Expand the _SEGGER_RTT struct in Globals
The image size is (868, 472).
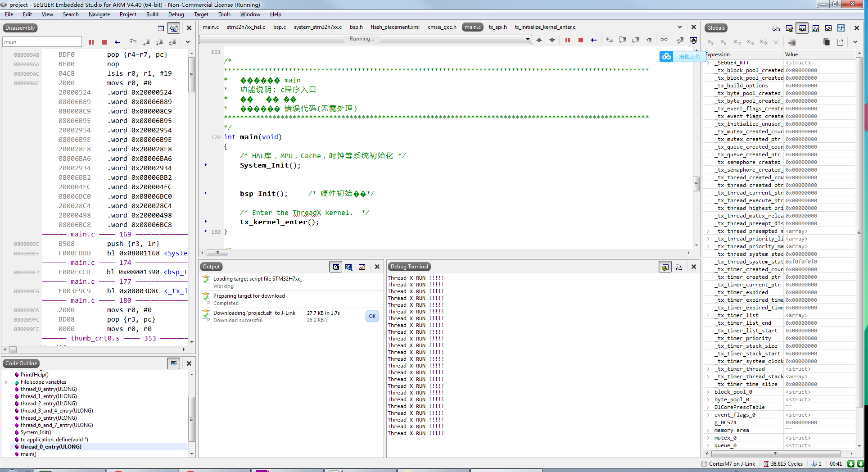point(708,63)
